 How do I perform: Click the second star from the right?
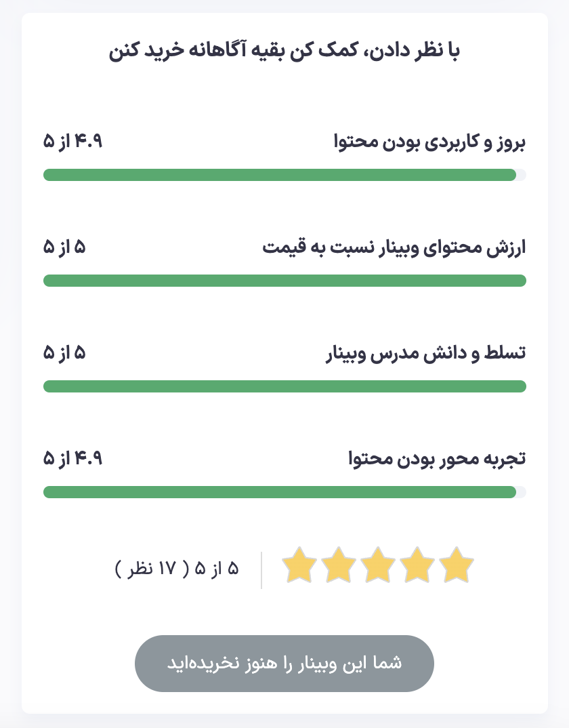click(x=417, y=567)
